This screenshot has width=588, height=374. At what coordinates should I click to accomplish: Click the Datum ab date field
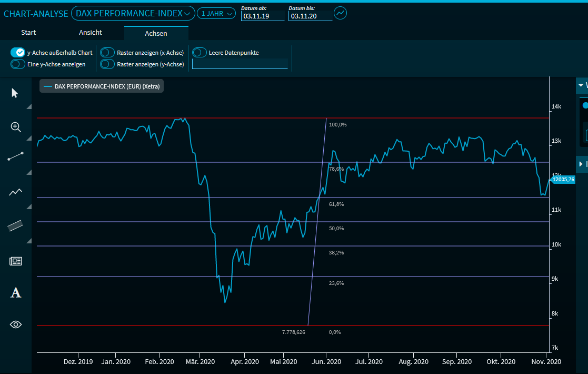[263, 16]
